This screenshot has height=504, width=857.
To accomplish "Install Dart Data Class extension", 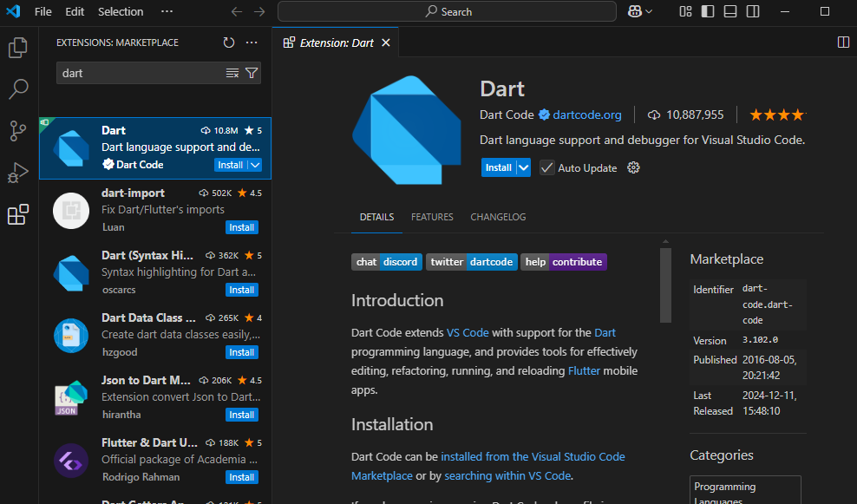I will coord(242,352).
